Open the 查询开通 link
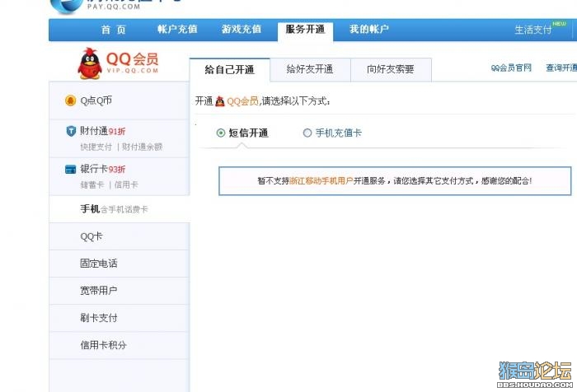This screenshot has width=577, height=392. [x=561, y=68]
